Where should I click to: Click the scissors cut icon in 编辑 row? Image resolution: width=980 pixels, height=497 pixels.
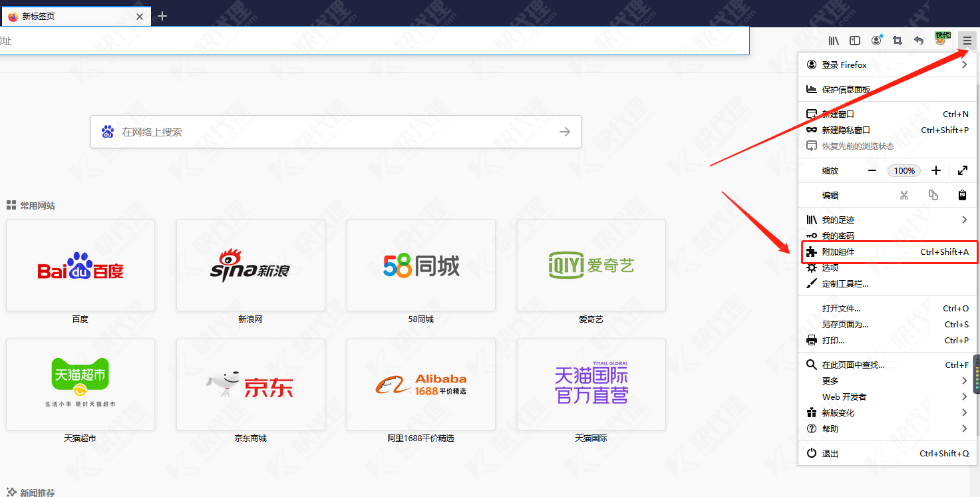[x=904, y=194]
